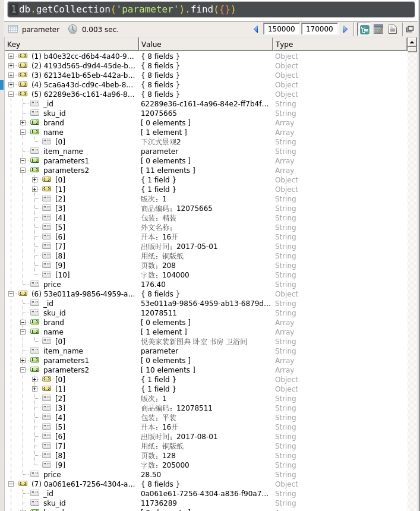Select row with value 字数: 104000

coord(206,275)
